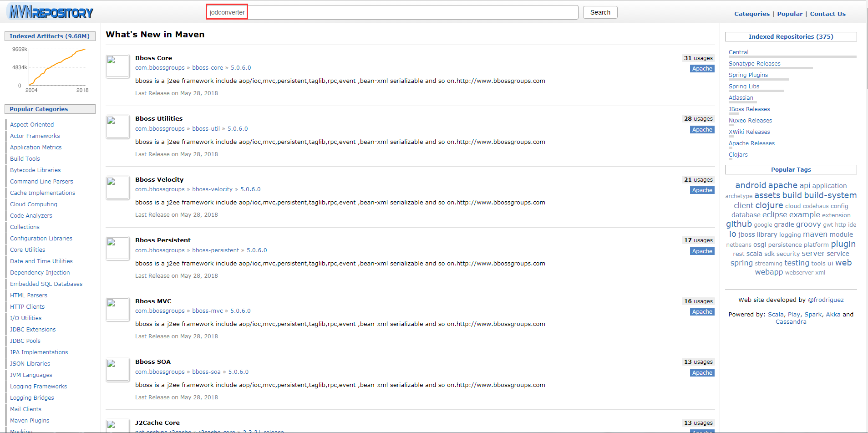Screen dimensions: 868x433
Task: Select the webapp tag
Action: click(769, 272)
